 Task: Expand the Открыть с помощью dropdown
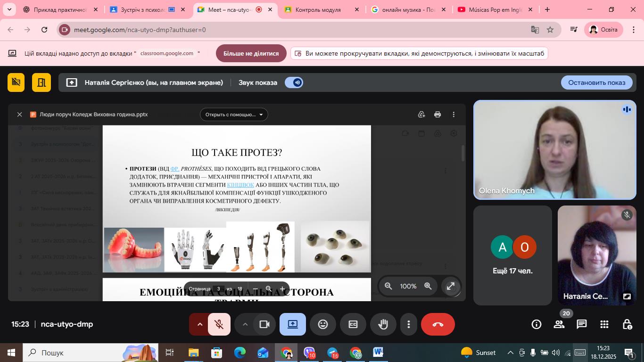pos(234,115)
